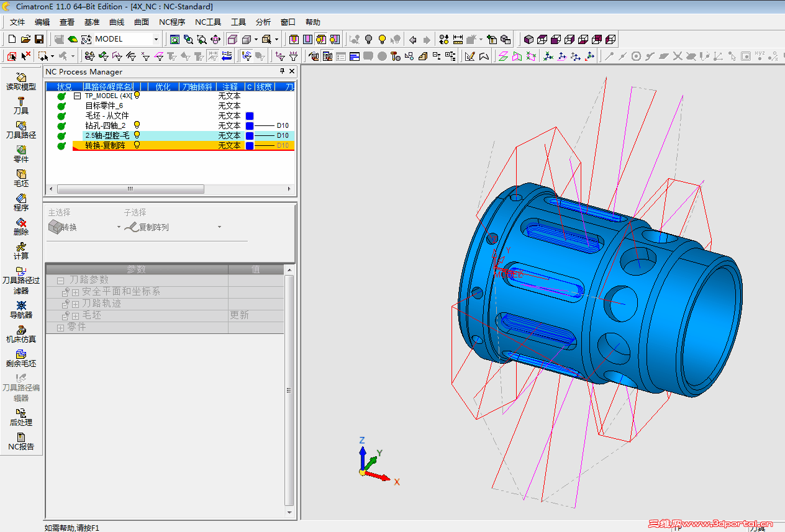Expand the 毛坯 parameter node
The width and height of the screenshot is (785, 532).
coord(75,316)
